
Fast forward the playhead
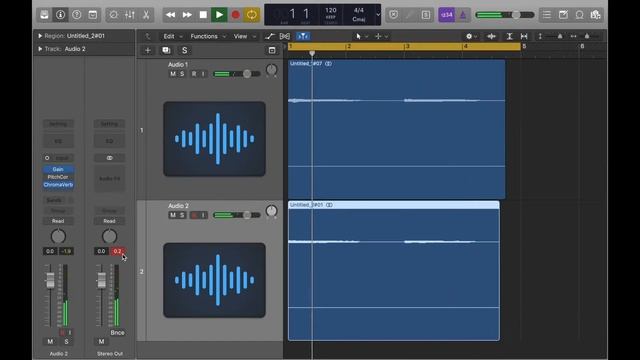tap(187, 15)
